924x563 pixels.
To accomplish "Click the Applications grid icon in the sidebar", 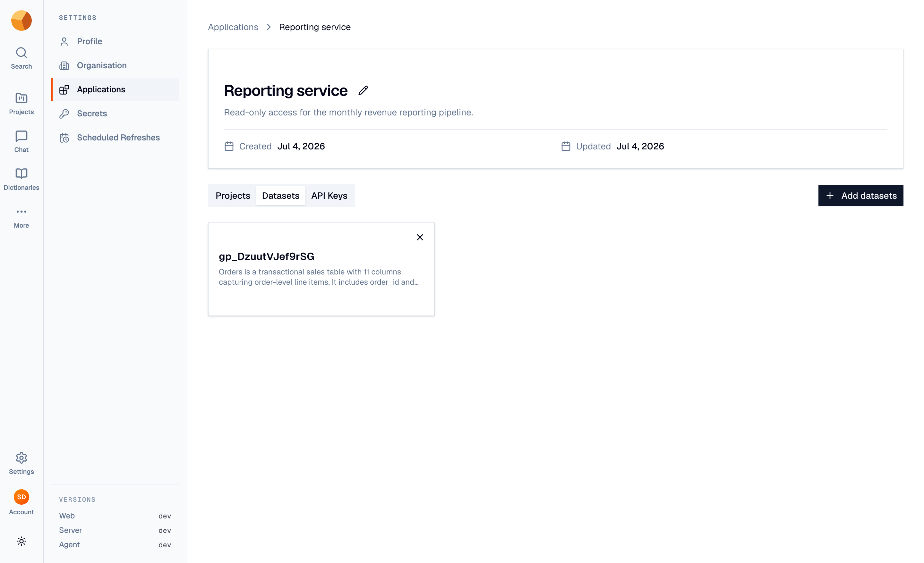I will point(64,89).
